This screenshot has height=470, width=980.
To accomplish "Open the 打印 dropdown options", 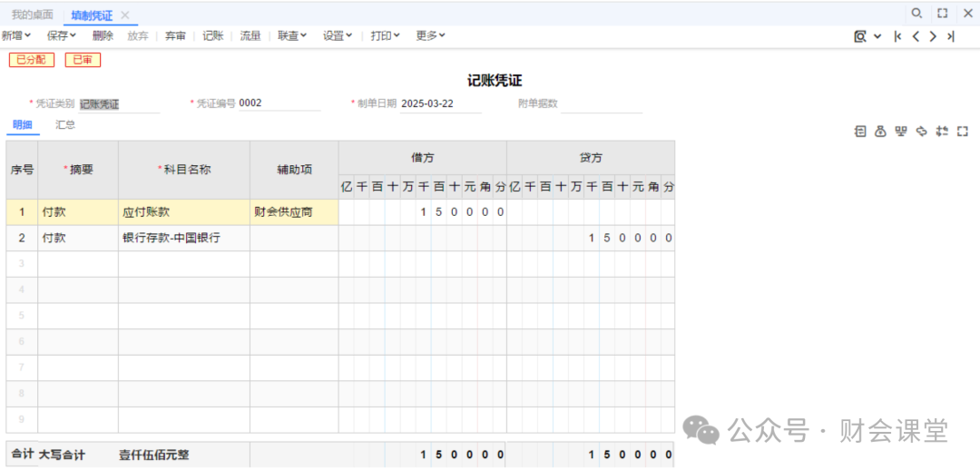I will [x=386, y=35].
